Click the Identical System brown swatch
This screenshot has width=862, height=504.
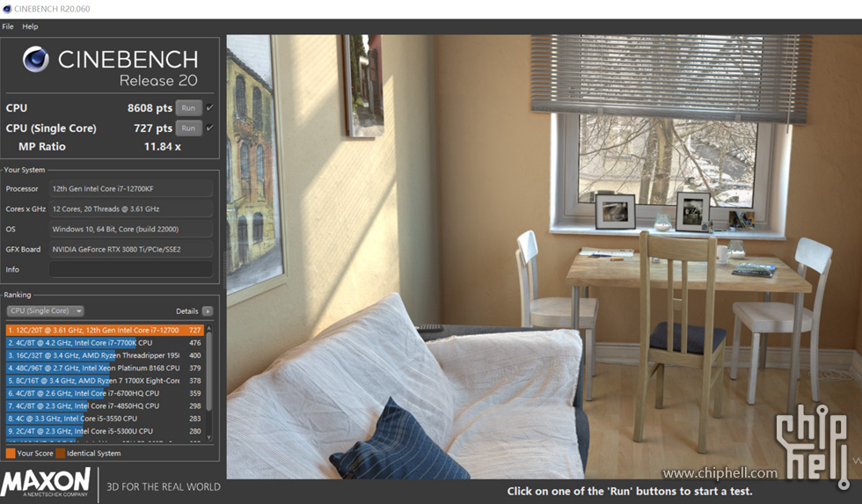coord(61,454)
